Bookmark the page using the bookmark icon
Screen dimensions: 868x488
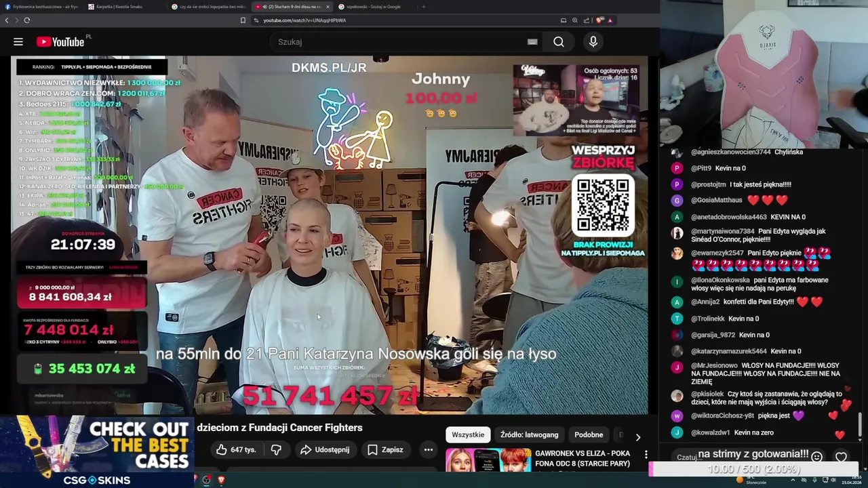(x=243, y=20)
